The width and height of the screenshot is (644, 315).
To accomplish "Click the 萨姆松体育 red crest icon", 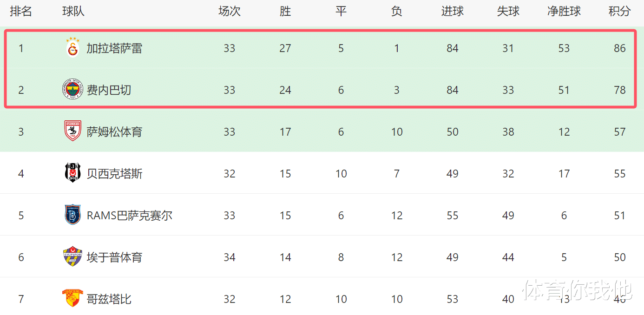I will point(72,131).
